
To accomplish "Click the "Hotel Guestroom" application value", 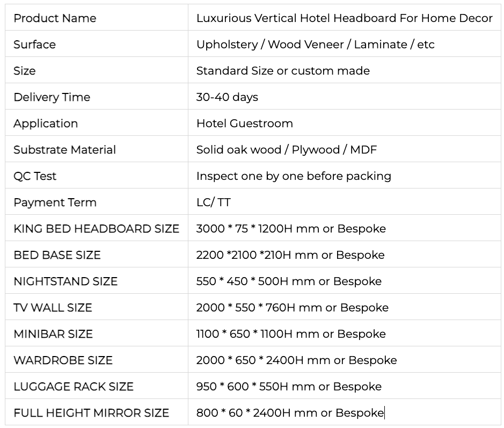I will (245, 124).
